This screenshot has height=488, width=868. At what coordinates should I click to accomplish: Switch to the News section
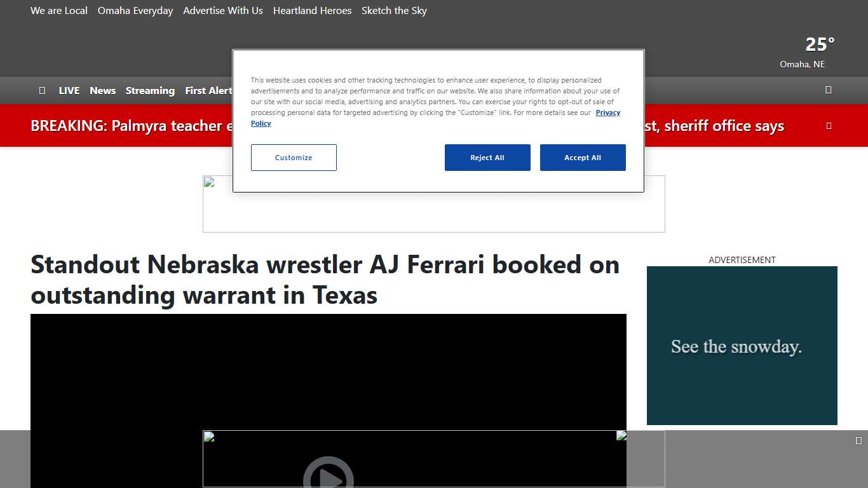102,90
